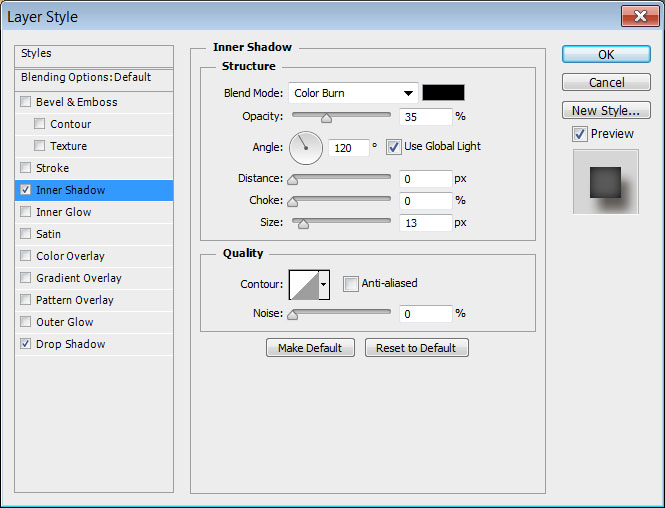This screenshot has width=665, height=508.
Task: Click the Opacity slider handle
Action: 326,118
